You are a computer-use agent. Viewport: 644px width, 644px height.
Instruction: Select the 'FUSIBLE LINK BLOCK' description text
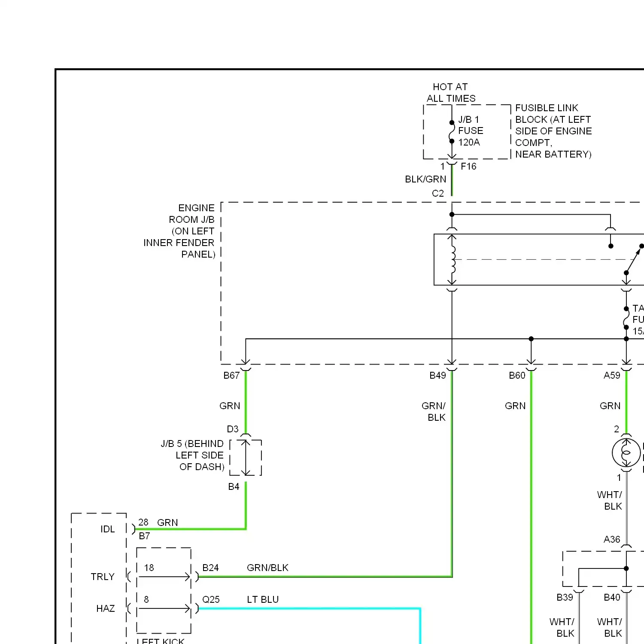click(x=553, y=131)
